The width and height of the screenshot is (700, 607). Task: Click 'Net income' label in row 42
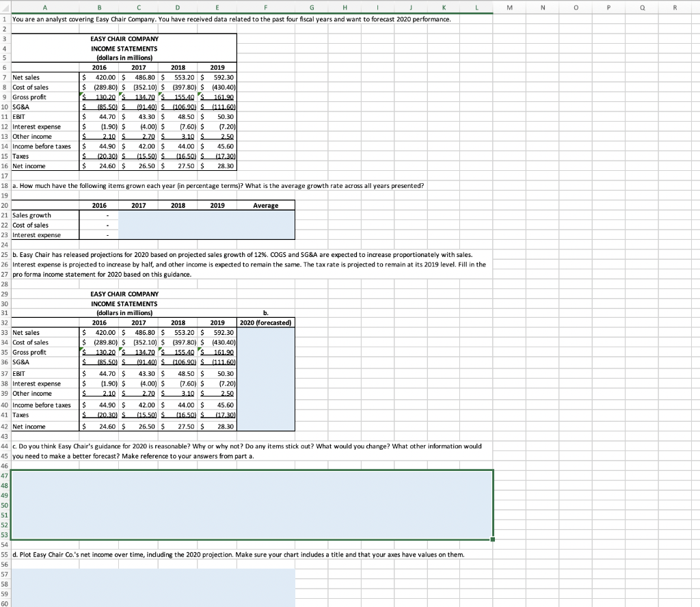29,427
